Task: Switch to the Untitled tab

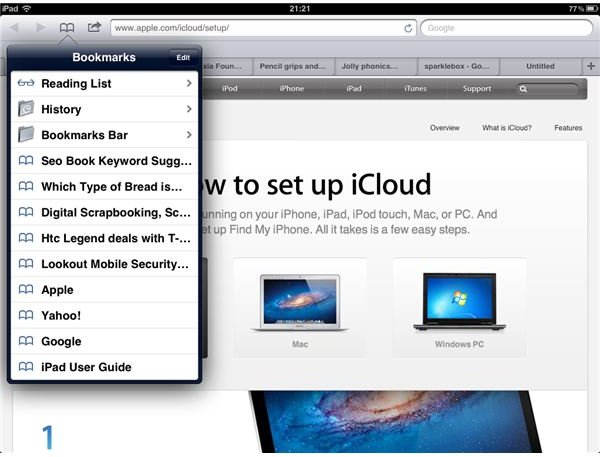Action: 540,66
